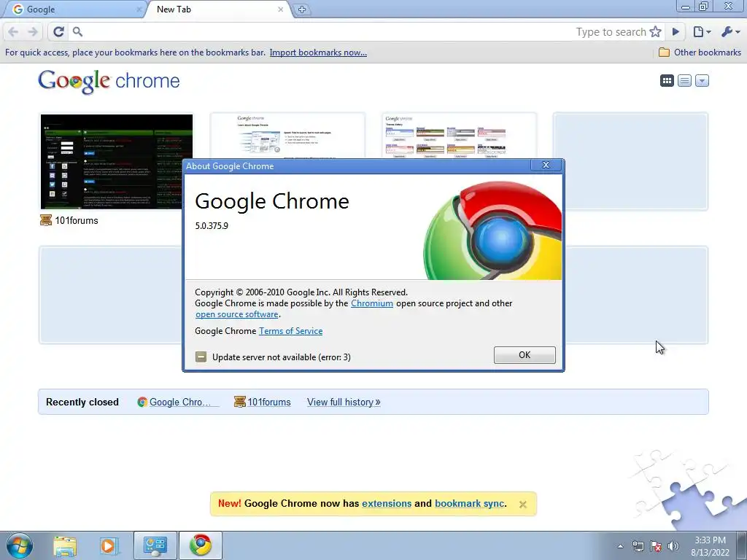Click the update status icon in dialog
This screenshot has height=560, width=747.
pos(201,357)
